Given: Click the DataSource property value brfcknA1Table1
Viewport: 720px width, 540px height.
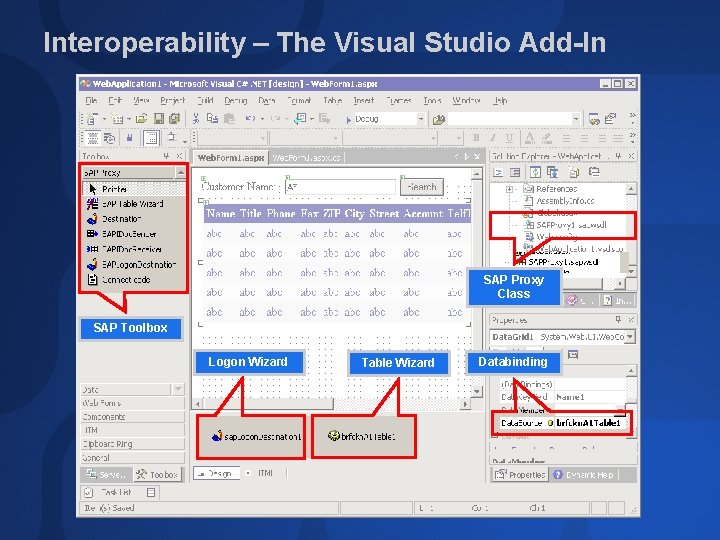Looking at the screenshot, I should (589, 423).
